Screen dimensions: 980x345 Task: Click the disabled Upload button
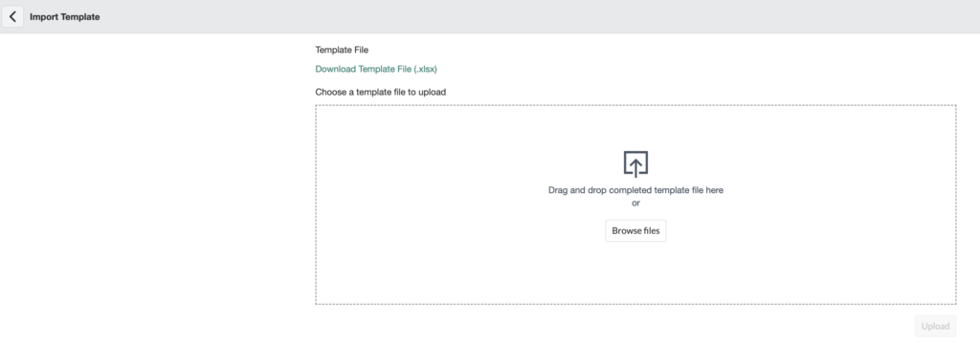pyautogui.click(x=935, y=326)
